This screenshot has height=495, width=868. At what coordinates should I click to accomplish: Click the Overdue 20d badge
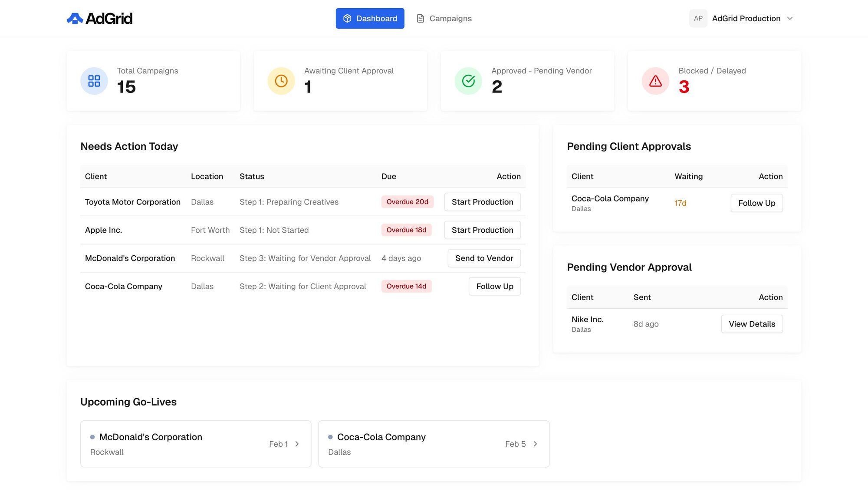(407, 202)
